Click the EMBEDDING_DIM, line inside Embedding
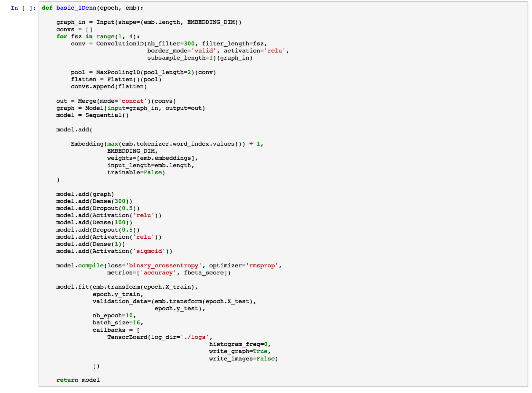The width and height of the screenshot is (532, 393). point(133,151)
